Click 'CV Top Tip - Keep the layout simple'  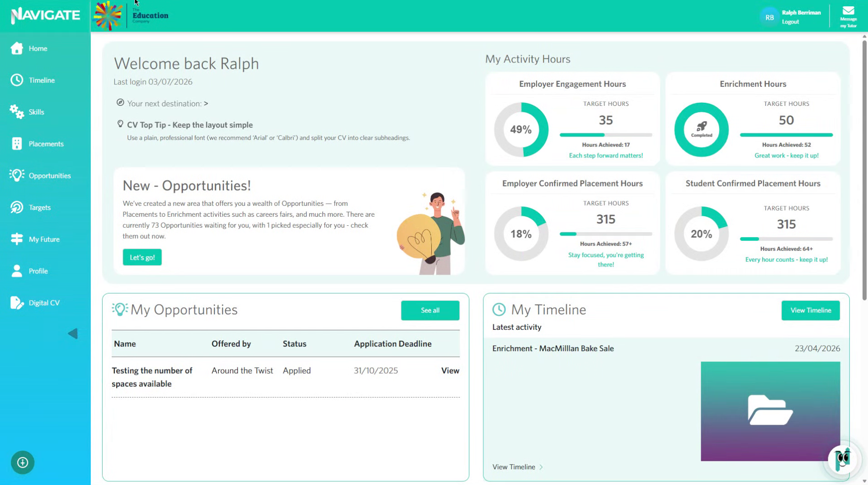pyautogui.click(x=190, y=125)
